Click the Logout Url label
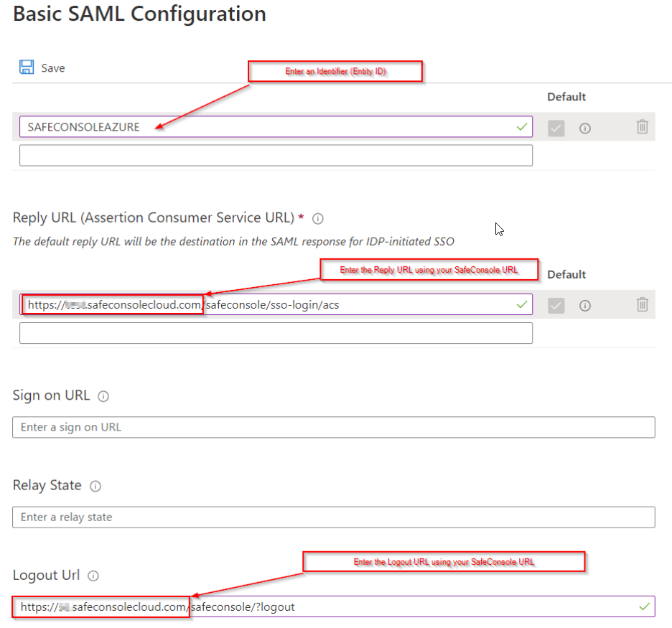The image size is (672, 628). (x=46, y=575)
